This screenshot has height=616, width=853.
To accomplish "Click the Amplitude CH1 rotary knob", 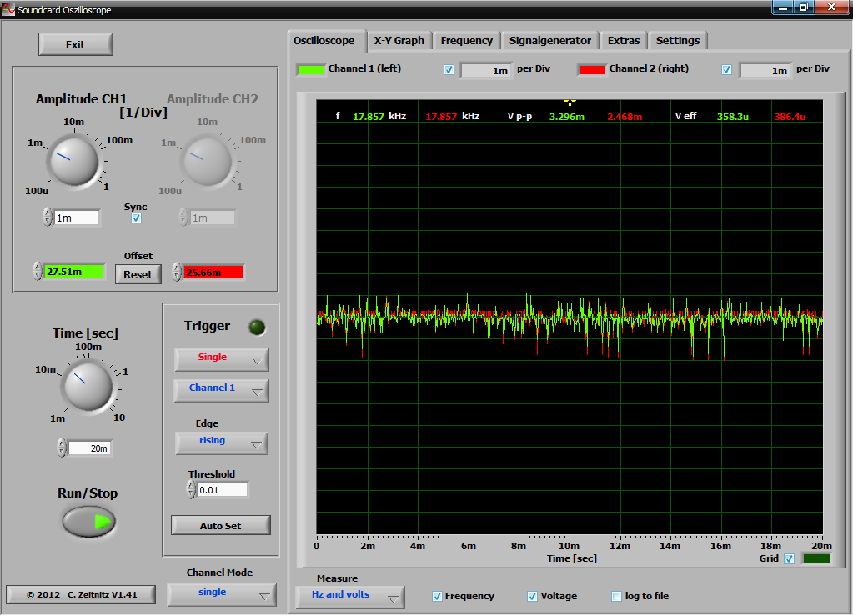I will 74,161.
